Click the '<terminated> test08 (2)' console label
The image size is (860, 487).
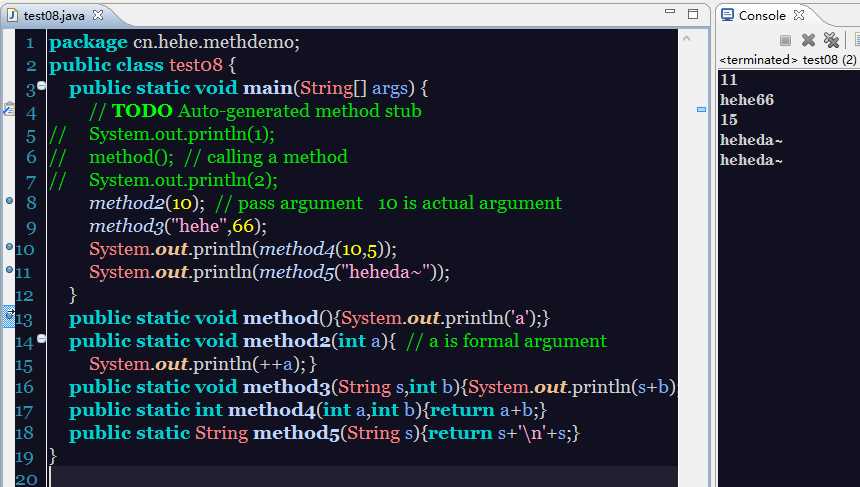tap(788, 59)
